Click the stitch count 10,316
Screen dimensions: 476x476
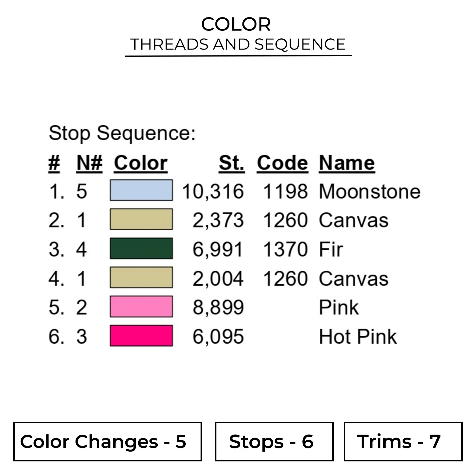213,192
